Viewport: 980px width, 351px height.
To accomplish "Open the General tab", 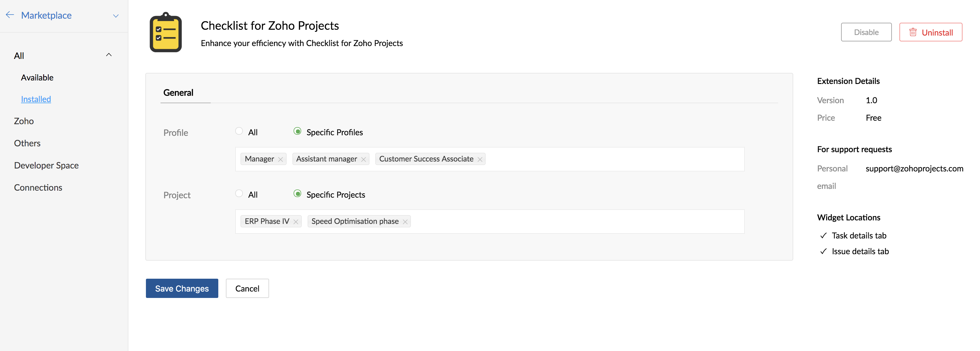I will (x=178, y=93).
